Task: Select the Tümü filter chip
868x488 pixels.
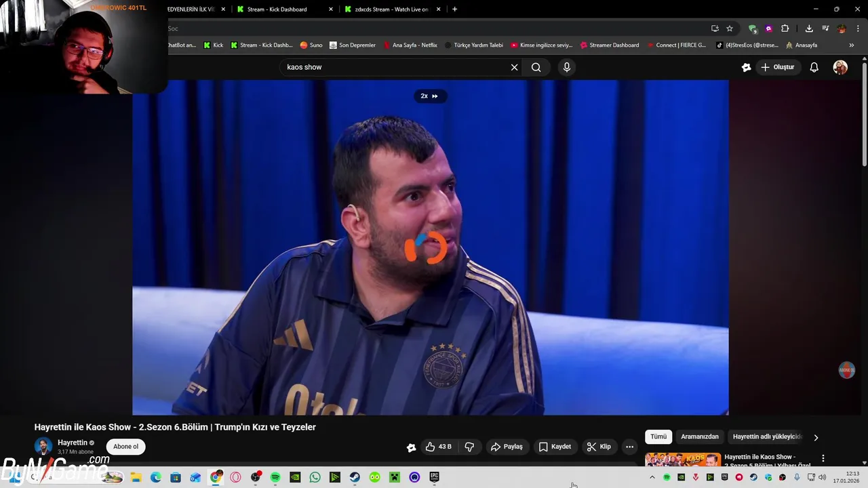Action: click(658, 436)
